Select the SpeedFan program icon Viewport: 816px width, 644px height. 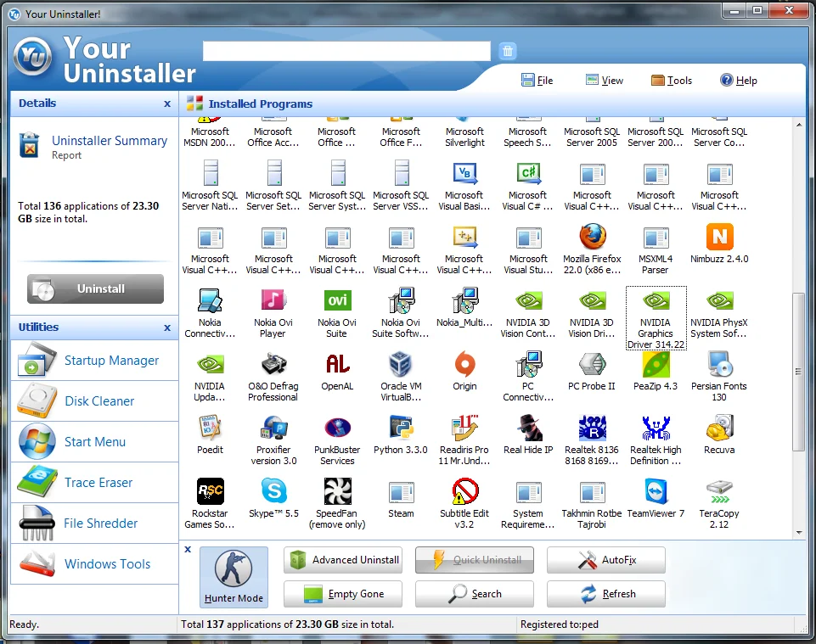coord(337,491)
